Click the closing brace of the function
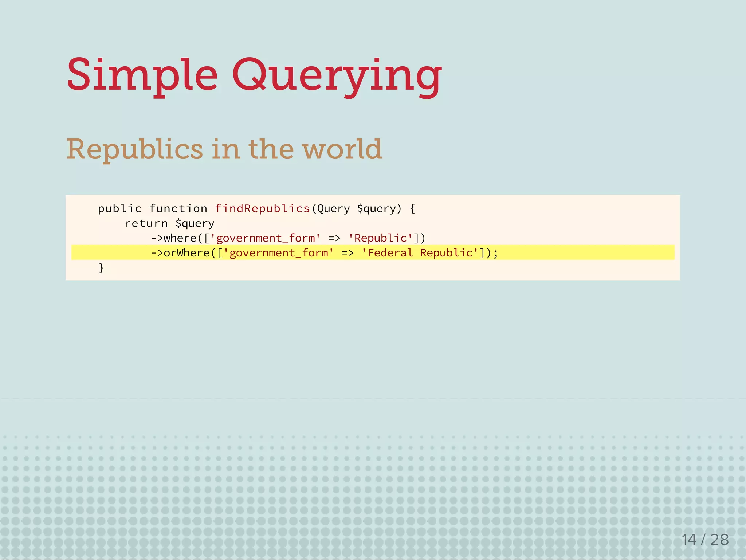 click(x=101, y=268)
